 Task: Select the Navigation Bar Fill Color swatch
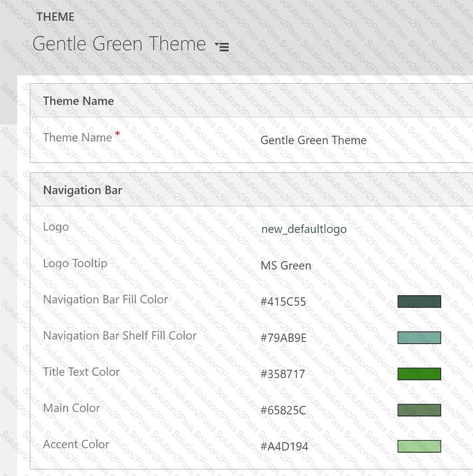(419, 301)
